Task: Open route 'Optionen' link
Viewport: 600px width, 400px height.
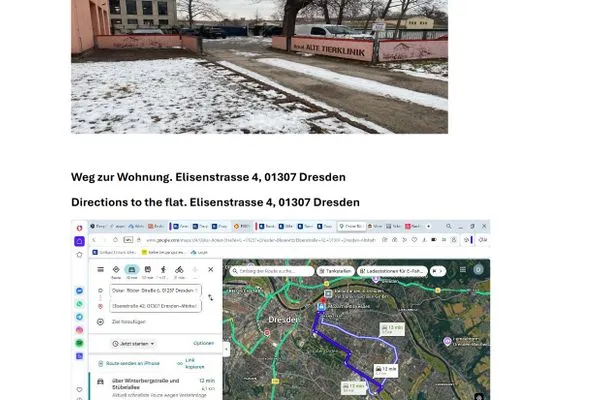Action: pyautogui.click(x=204, y=343)
